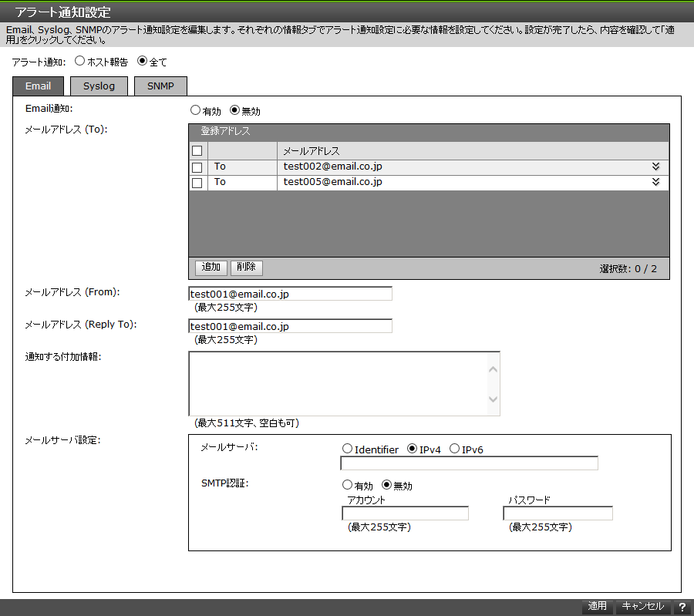This screenshot has height=616, width=694.
Task: Select the Email tab
Action: [x=37, y=86]
